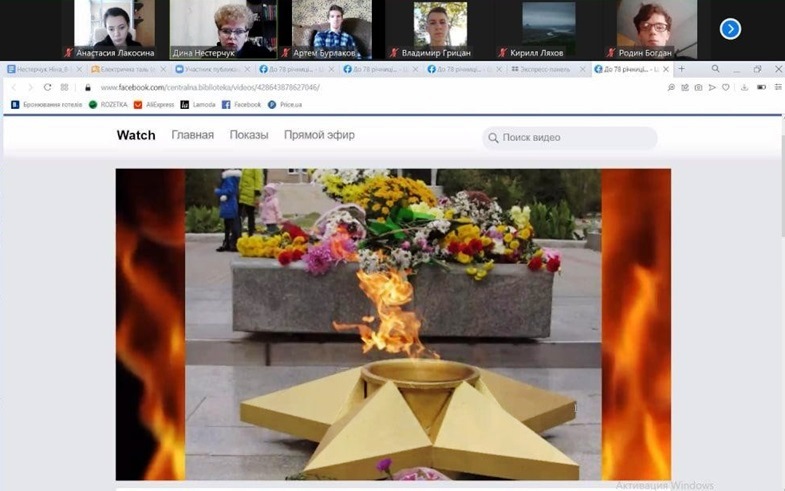785x491 pixels.
Task: Close the 'Экспресс-панель' tab
Action: (582, 70)
